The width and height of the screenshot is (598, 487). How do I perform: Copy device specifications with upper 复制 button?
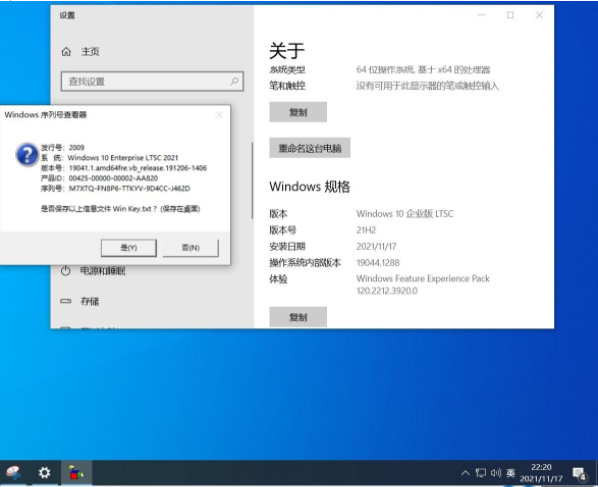pyautogui.click(x=298, y=112)
